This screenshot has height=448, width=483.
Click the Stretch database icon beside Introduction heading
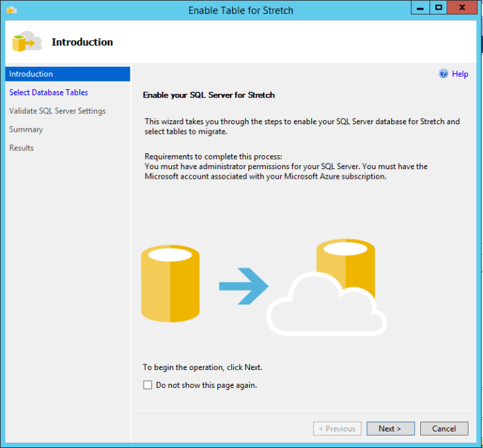27,41
